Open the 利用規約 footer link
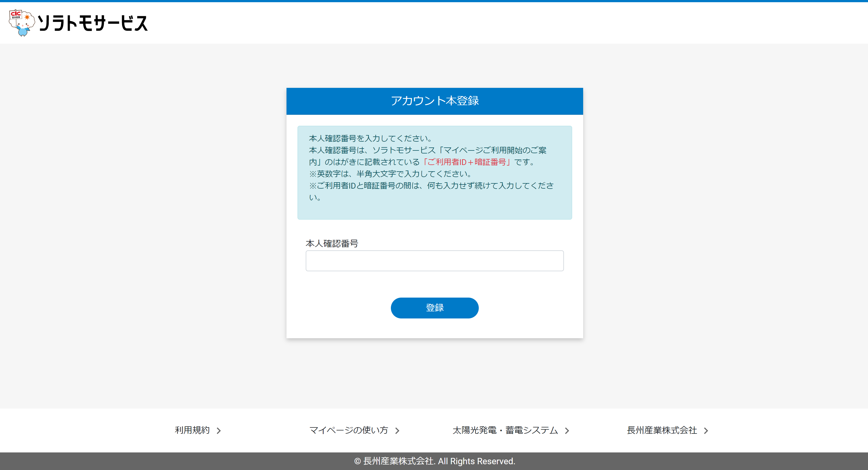 tap(198, 430)
